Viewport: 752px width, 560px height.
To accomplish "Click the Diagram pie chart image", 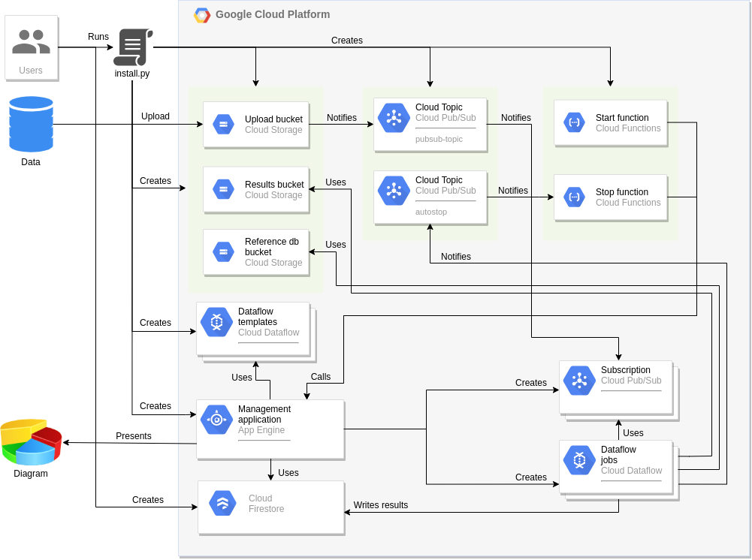I will pyautogui.click(x=31, y=442).
